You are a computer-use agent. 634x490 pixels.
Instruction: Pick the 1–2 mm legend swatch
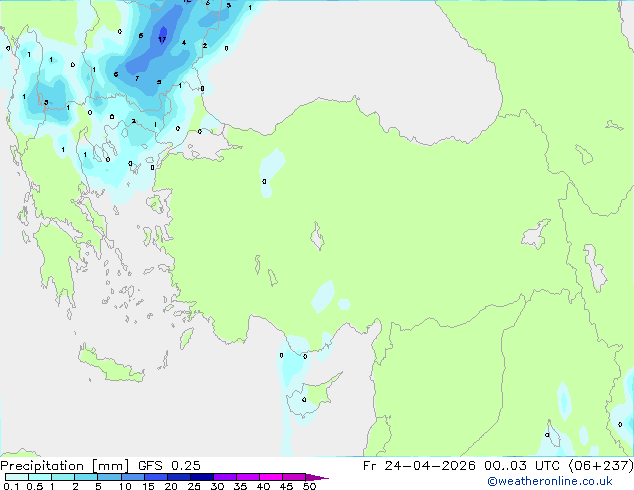pyautogui.click(x=63, y=477)
